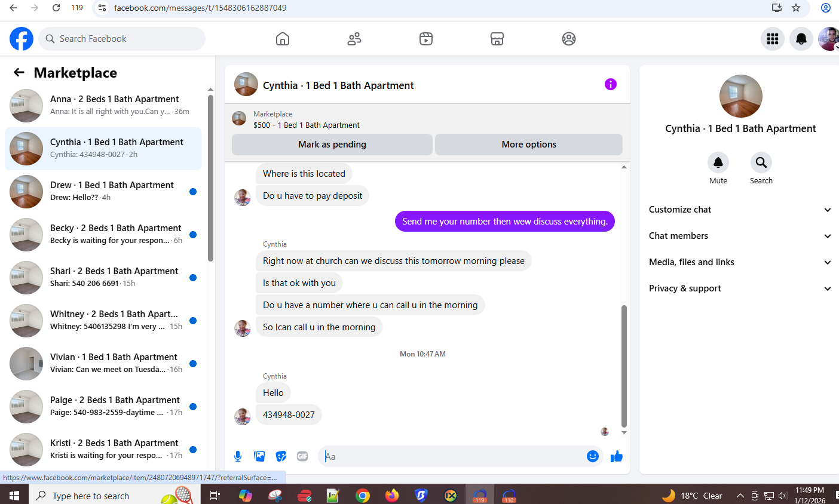Attach a photo file to the message
Viewport: 839px width, 504px height.
click(259, 456)
